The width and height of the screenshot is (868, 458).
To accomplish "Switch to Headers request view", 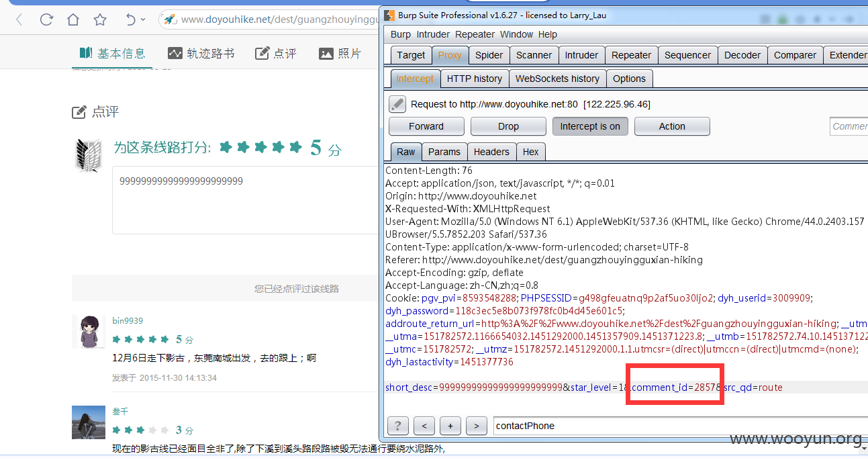I will pyautogui.click(x=491, y=152).
